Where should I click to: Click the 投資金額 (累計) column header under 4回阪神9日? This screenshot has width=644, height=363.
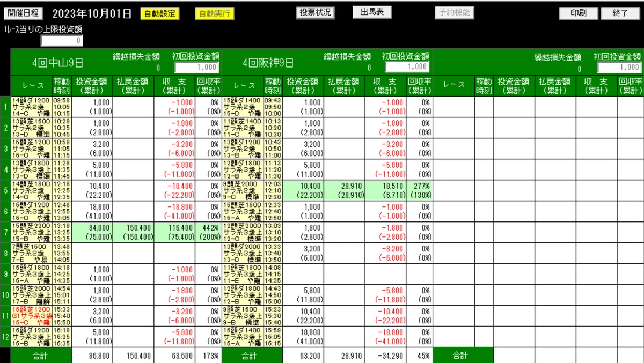tap(304, 86)
